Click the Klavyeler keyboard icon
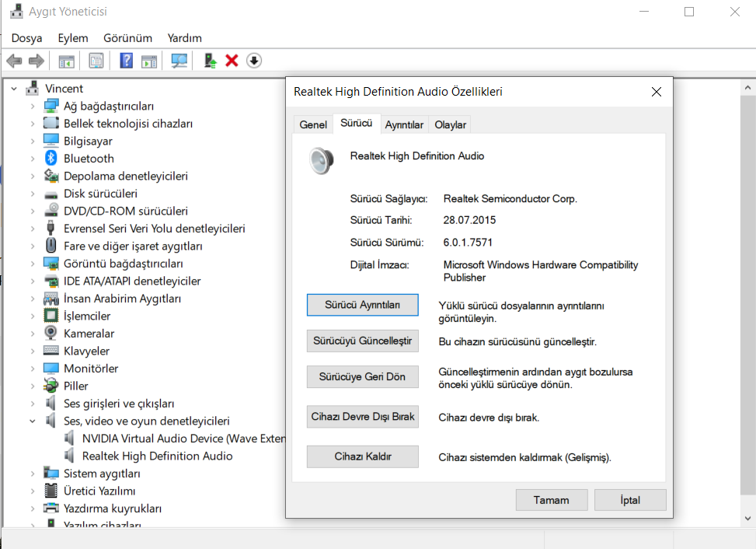756x549 pixels. pos(51,351)
